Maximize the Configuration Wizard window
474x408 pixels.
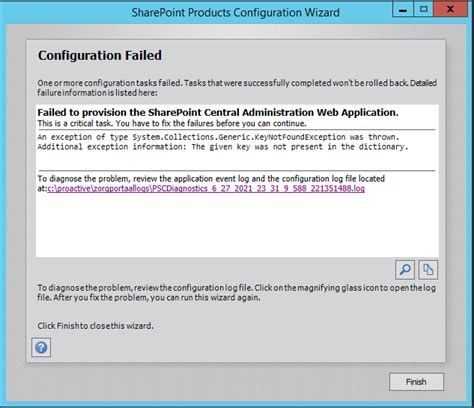(x=424, y=9)
